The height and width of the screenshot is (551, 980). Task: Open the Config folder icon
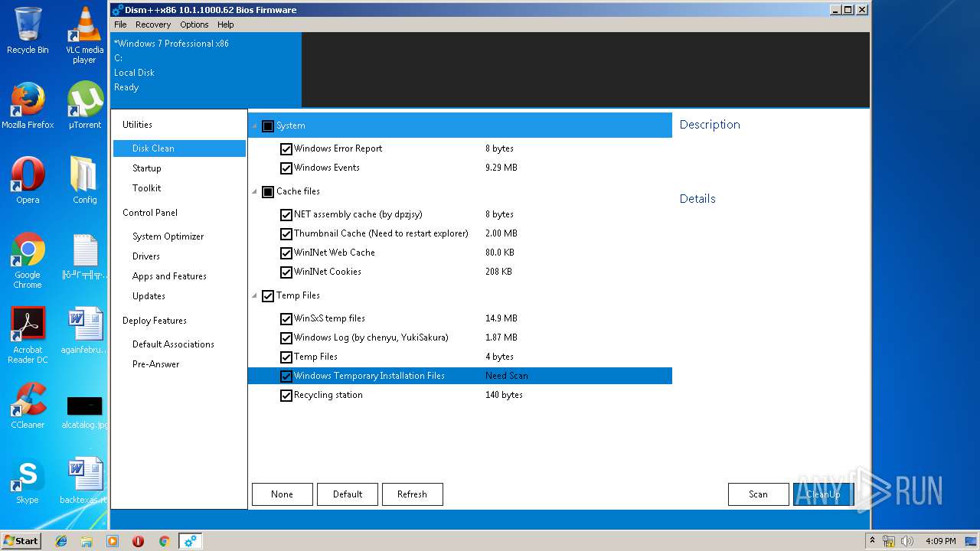coord(84,181)
